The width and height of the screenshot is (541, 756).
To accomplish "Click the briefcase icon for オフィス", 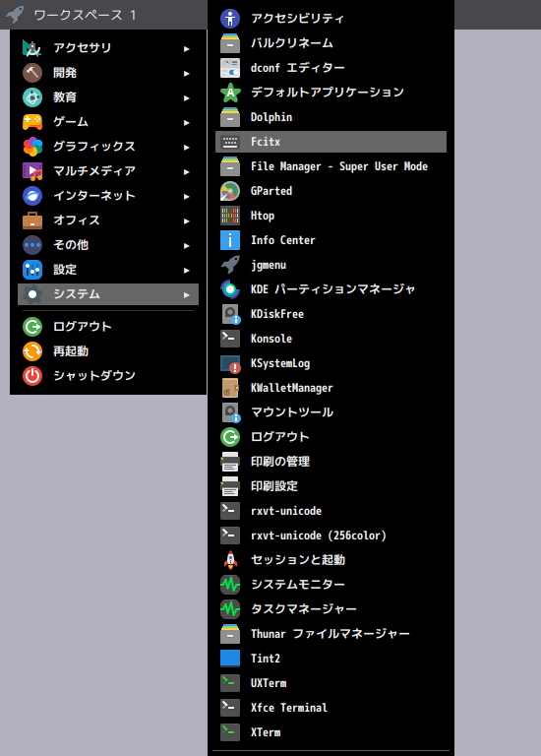I will (32, 220).
